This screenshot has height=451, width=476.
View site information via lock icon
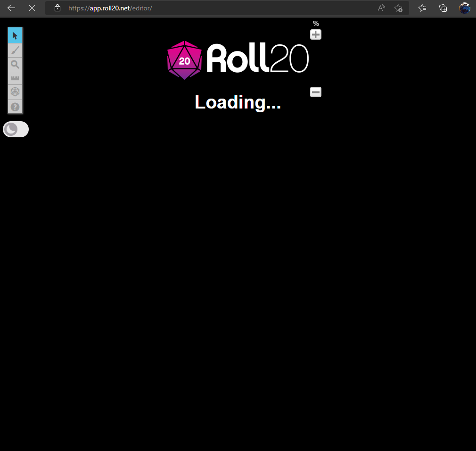pos(57,8)
